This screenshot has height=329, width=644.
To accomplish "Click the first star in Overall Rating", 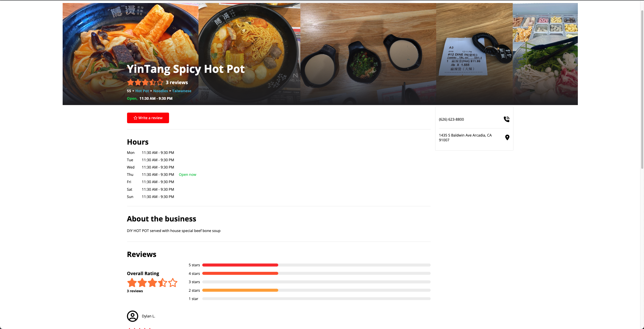I will point(132,282).
